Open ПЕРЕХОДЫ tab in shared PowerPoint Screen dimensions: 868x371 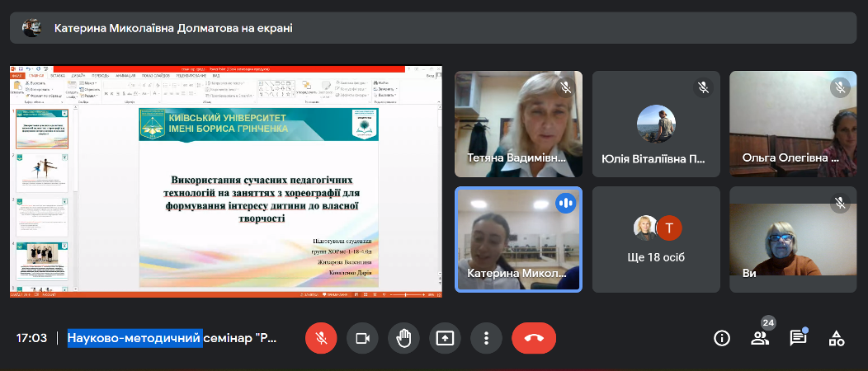click(x=100, y=76)
